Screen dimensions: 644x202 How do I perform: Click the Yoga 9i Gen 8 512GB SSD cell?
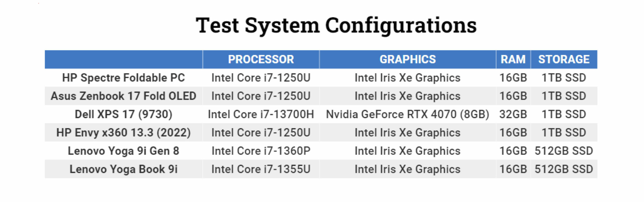point(564,151)
